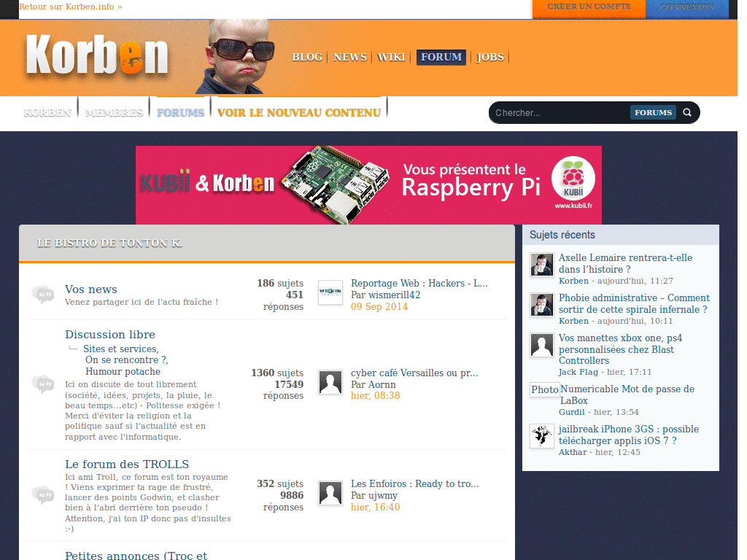Open Aornn's profile link
Screen dimensions: 747x560
coord(382,384)
